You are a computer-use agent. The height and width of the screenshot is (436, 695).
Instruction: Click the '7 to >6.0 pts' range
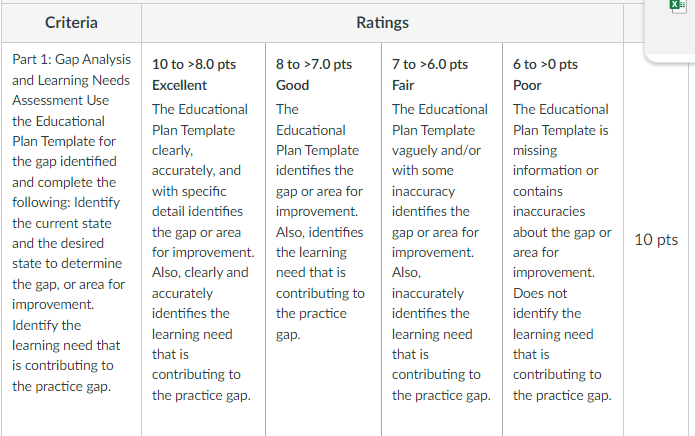click(x=430, y=64)
